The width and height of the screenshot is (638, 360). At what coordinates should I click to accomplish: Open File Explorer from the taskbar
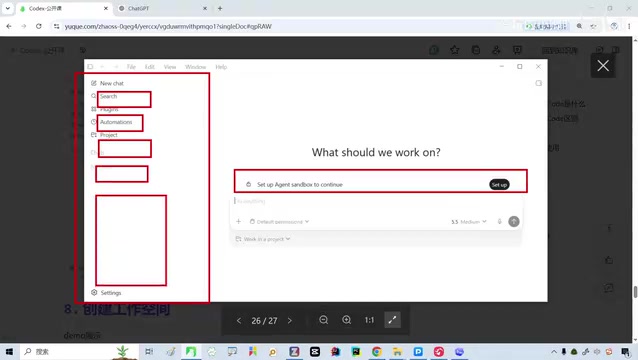398,351
